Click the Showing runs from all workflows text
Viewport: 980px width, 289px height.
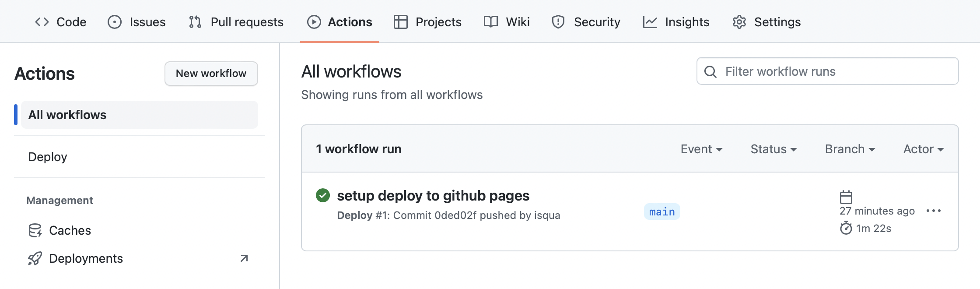[392, 95]
